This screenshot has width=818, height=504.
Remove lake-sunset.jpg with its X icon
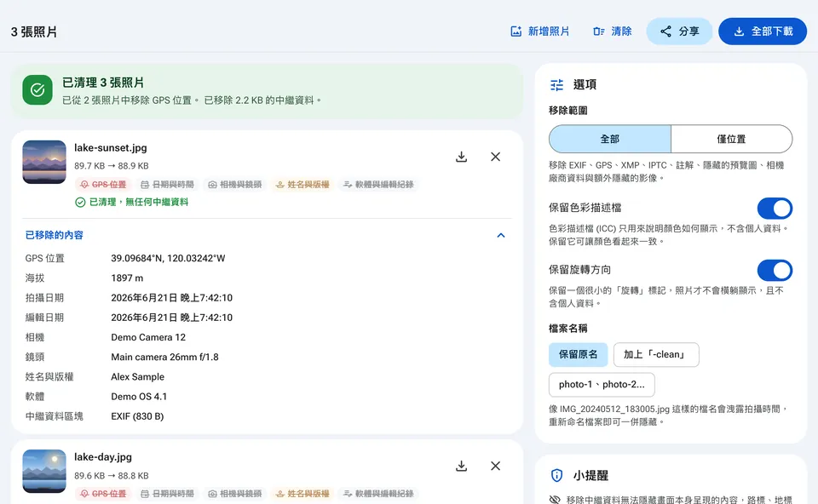tap(496, 157)
